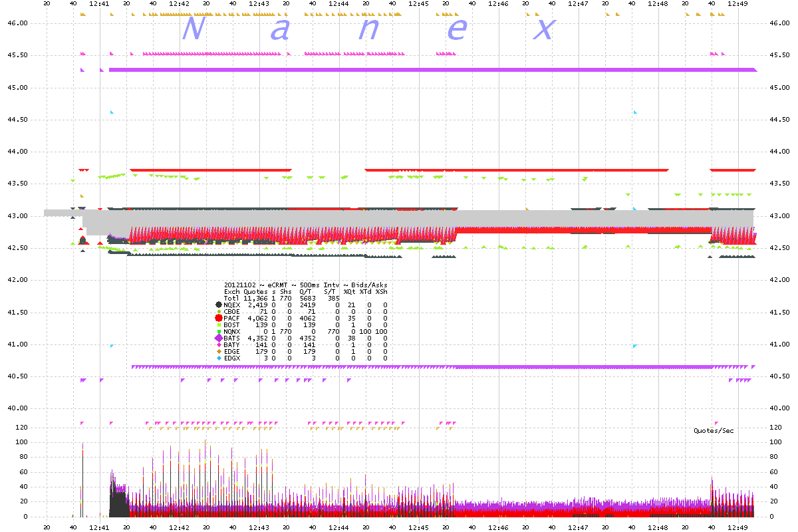
Task: Click the '12:42' label on top time axis
Action: (x=180, y=4)
